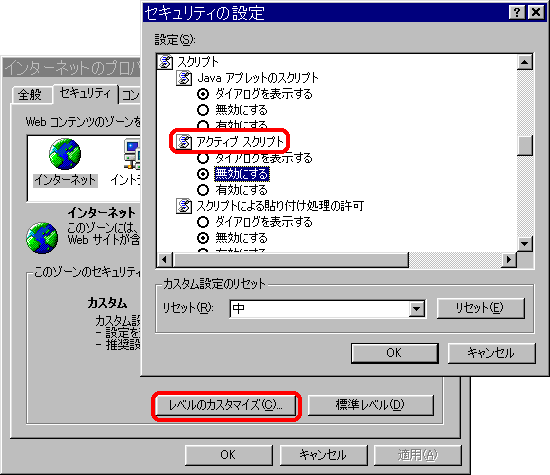Click the settings list scroll down arrow
This screenshot has height=475, width=550.
click(x=525, y=244)
